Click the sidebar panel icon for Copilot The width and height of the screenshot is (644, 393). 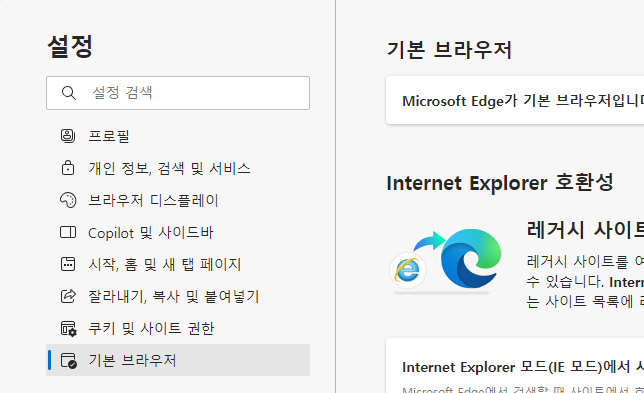(68, 232)
